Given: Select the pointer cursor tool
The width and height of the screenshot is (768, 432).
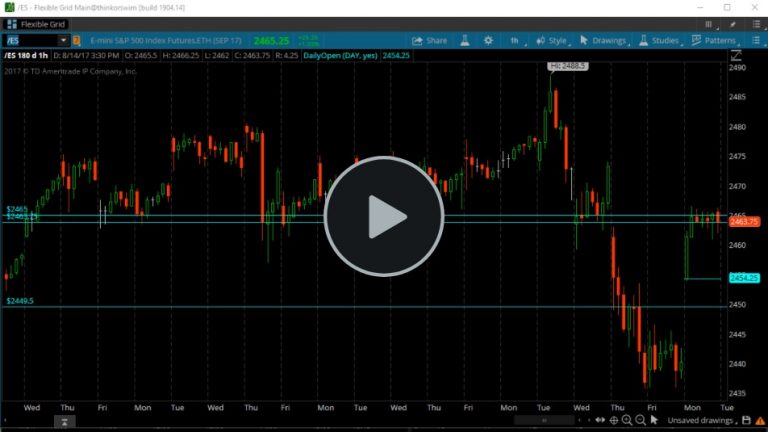Looking at the screenshot, I should [x=654, y=422].
